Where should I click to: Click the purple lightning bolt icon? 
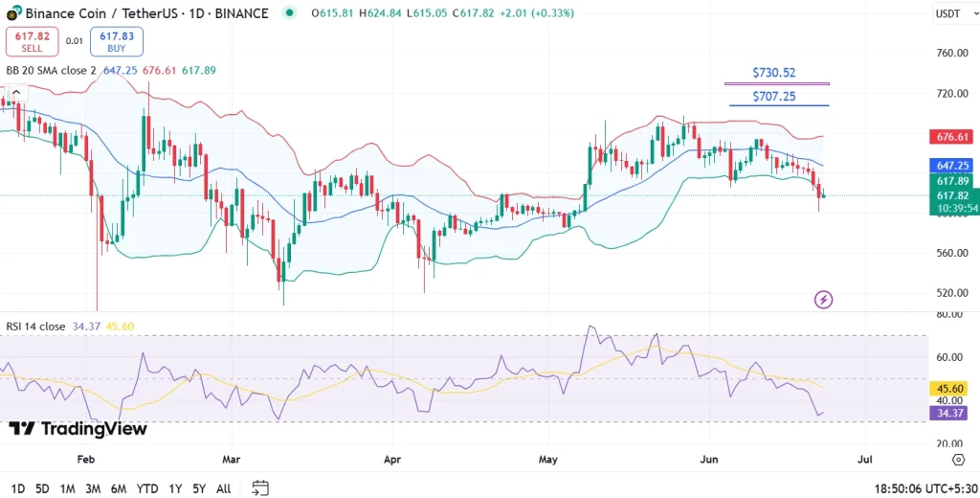click(x=824, y=300)
